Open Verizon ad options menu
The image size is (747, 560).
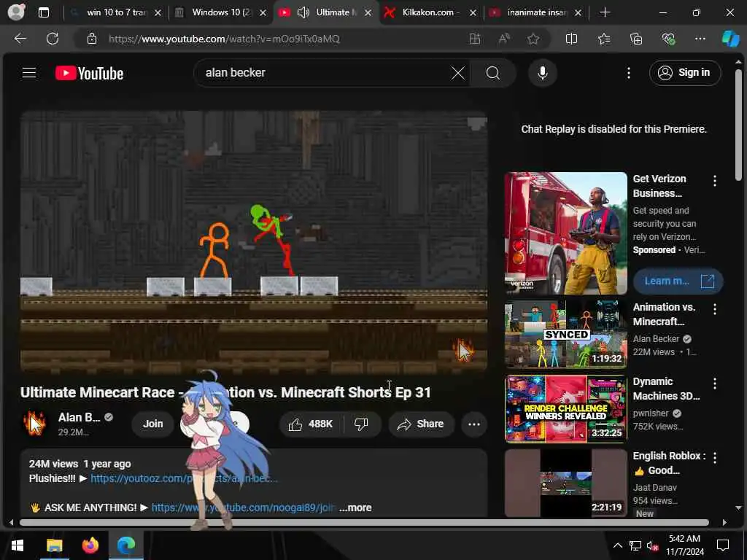pos(715,181)
